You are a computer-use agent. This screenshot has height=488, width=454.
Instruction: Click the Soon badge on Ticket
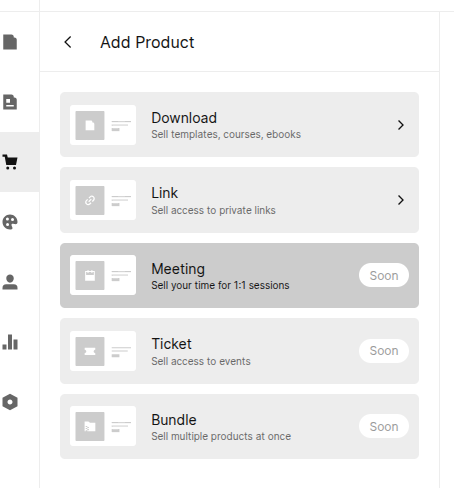click(384, 351)
